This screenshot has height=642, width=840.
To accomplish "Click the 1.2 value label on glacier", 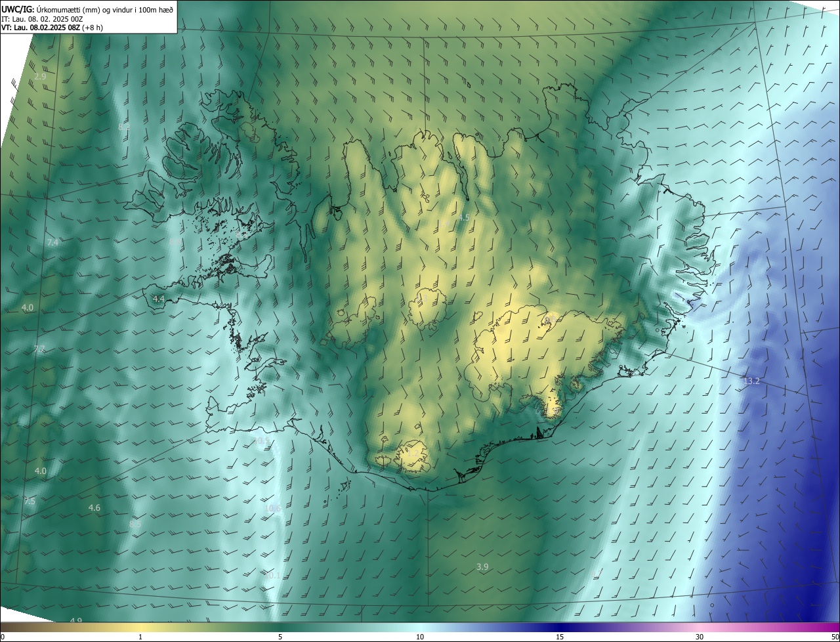I will 413,453.
